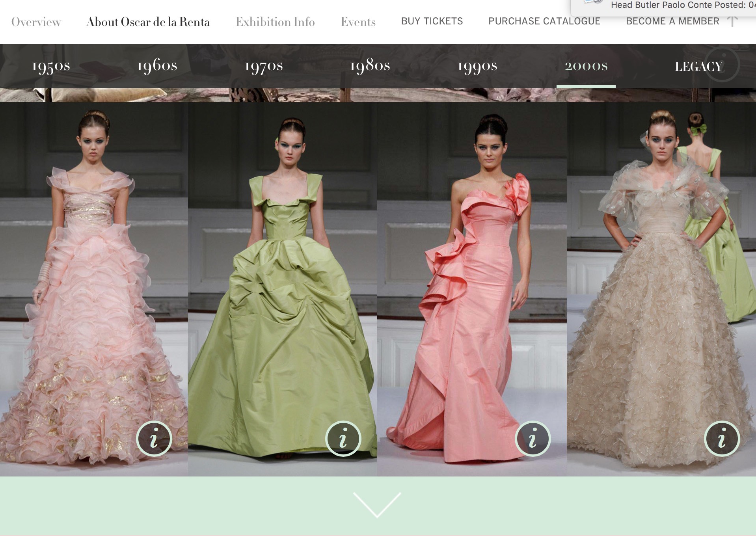Open info for the coral ruffle gown
Viewport: 756px width, 536px height.
pos(533,439)
